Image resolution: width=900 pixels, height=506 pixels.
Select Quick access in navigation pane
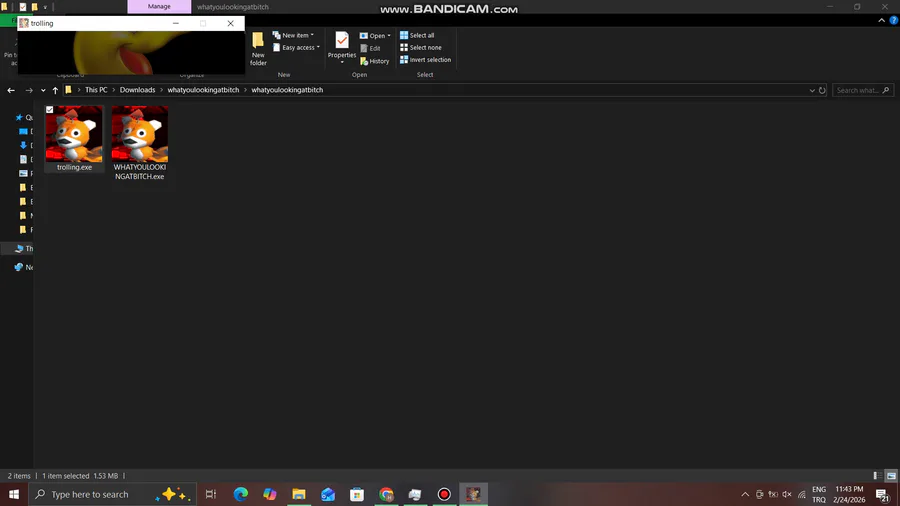tap(24, 118)
